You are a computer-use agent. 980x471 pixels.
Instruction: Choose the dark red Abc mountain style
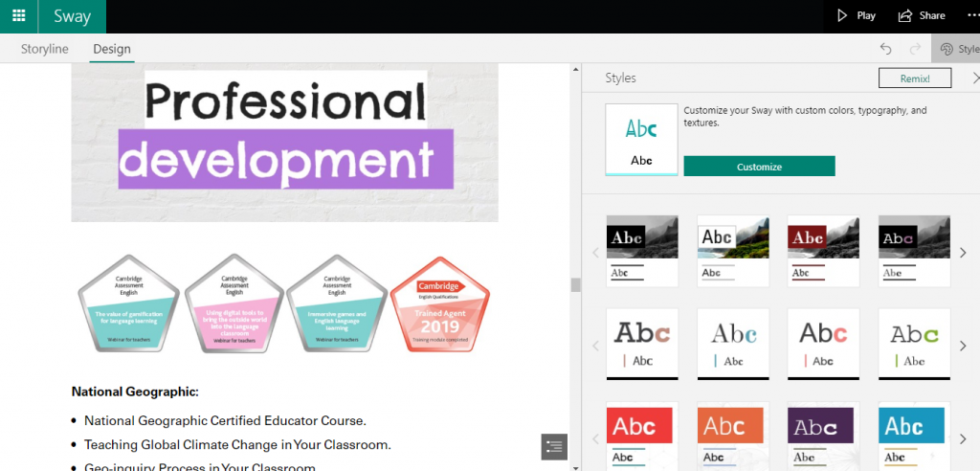pos(823,251)
